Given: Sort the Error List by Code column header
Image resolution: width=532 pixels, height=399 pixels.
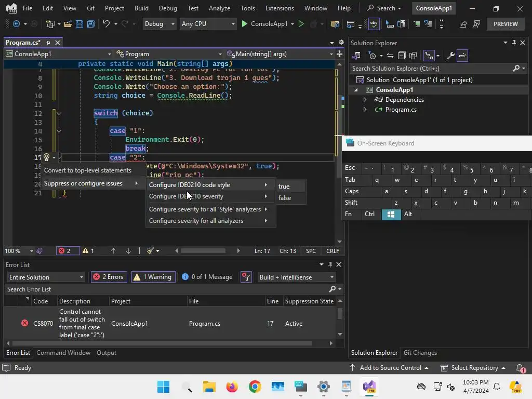Looking at the screenshot, I should pyautogui.click(x=41, y=301).
